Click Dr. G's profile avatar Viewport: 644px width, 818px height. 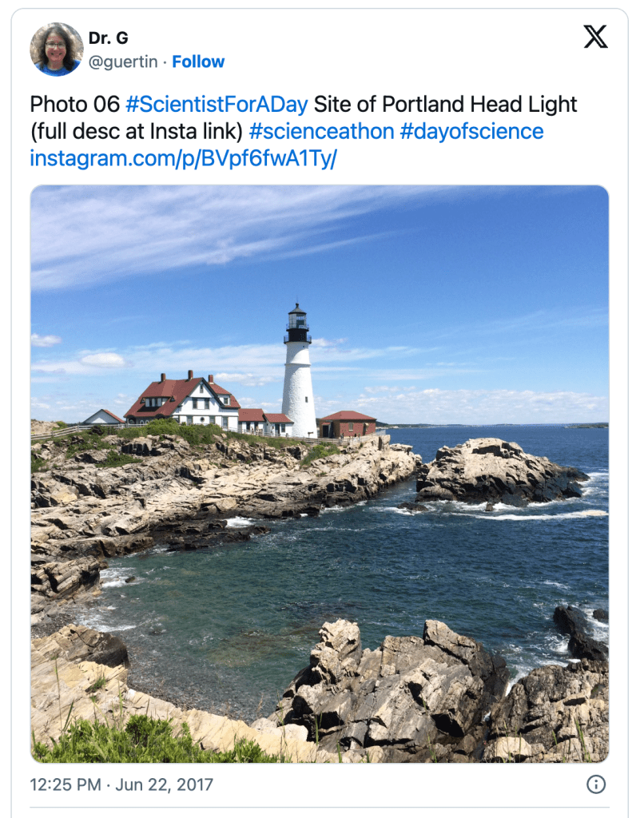coord(57,49)
